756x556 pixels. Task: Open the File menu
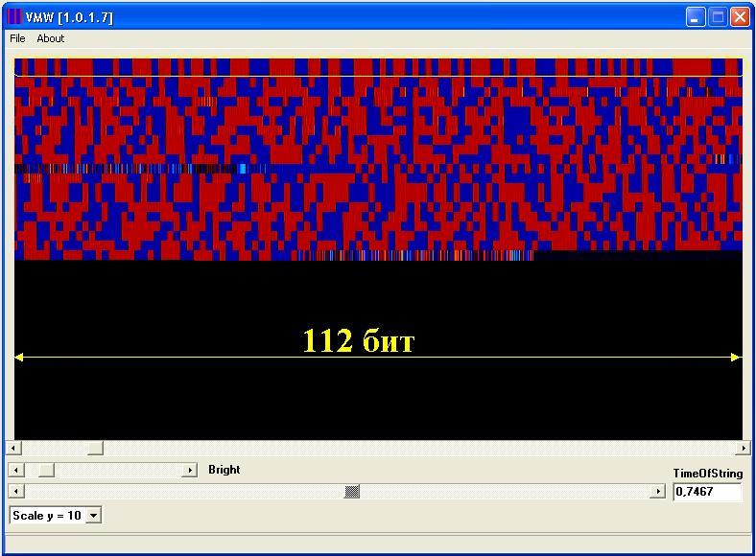point(17,38)
